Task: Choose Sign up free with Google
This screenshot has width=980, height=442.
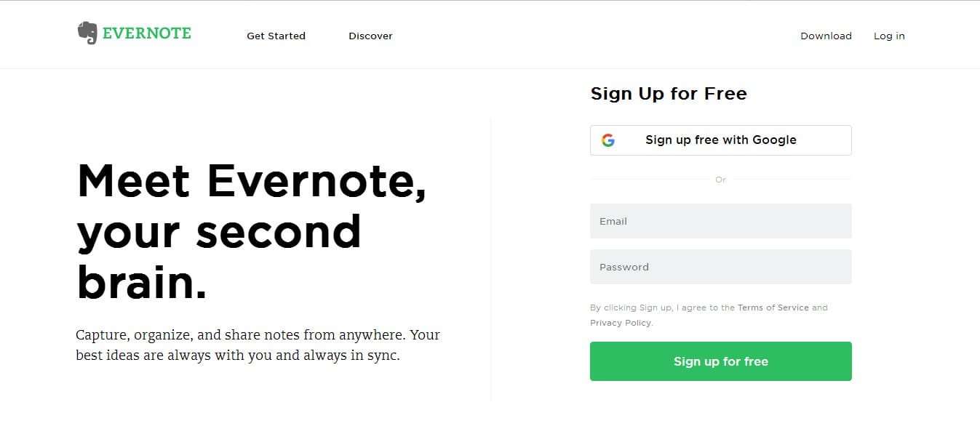Action: 720,140
